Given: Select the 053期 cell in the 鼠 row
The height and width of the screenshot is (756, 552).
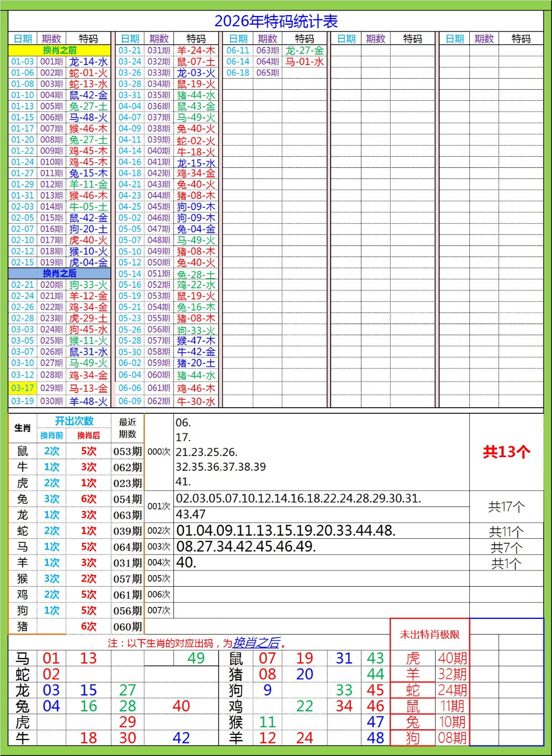Looking at the screenshot, I should click(128, 452).
